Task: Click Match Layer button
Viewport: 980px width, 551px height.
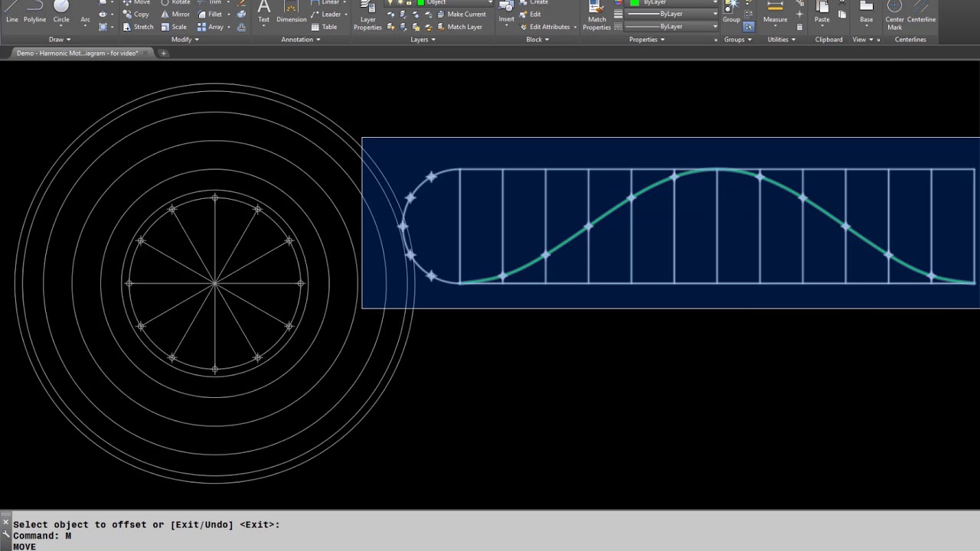Action: point(459,27)
